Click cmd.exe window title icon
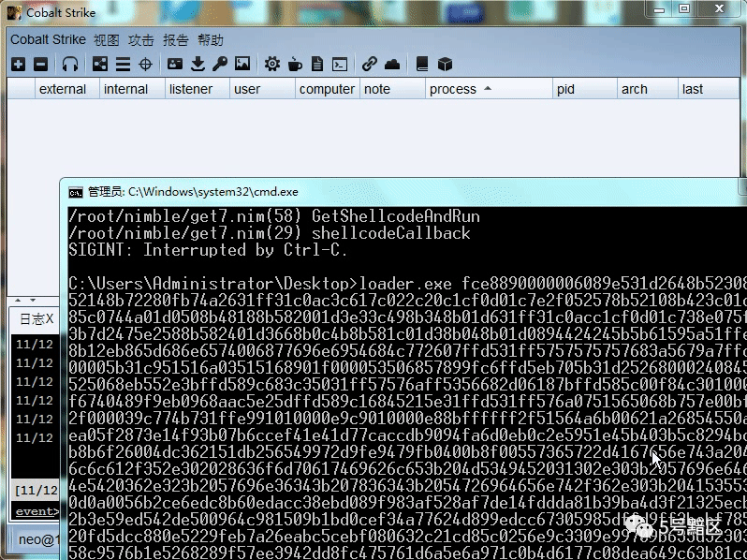The image size is (747, 560). point(75,193)
